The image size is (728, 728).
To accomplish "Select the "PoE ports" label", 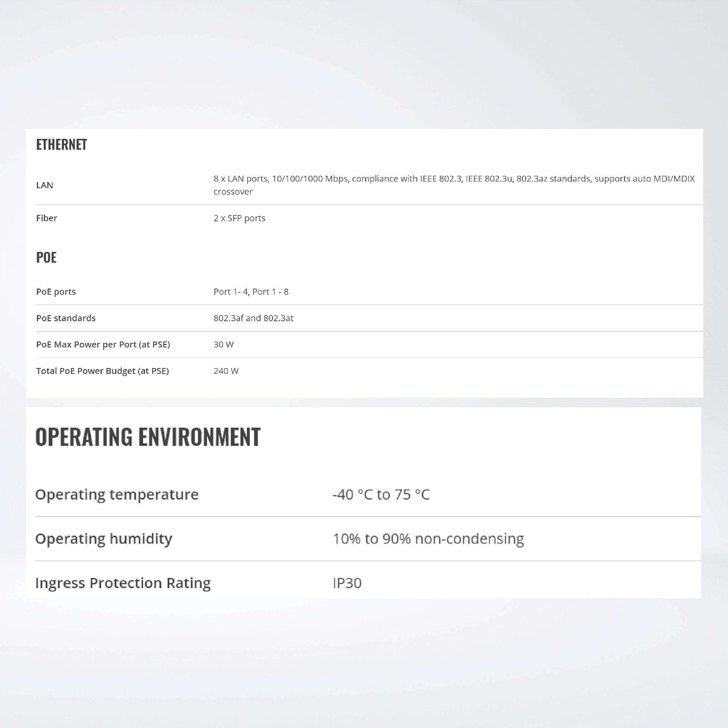I will (56, 292).
